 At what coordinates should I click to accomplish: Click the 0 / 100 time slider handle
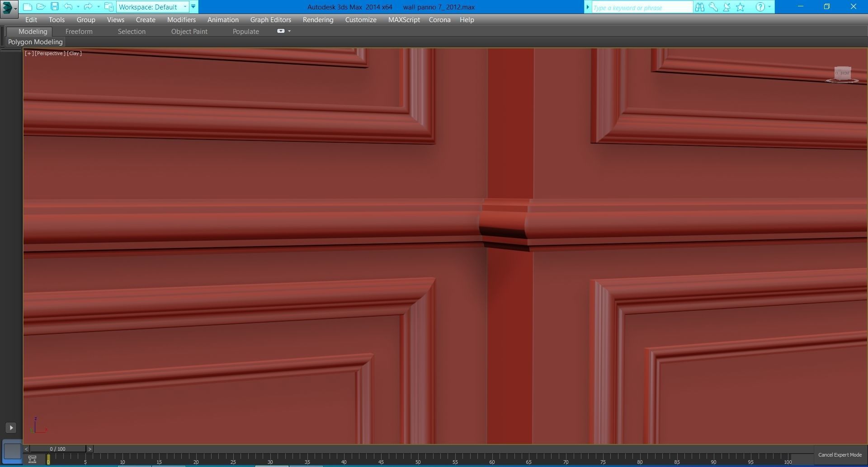pos(57,449)
